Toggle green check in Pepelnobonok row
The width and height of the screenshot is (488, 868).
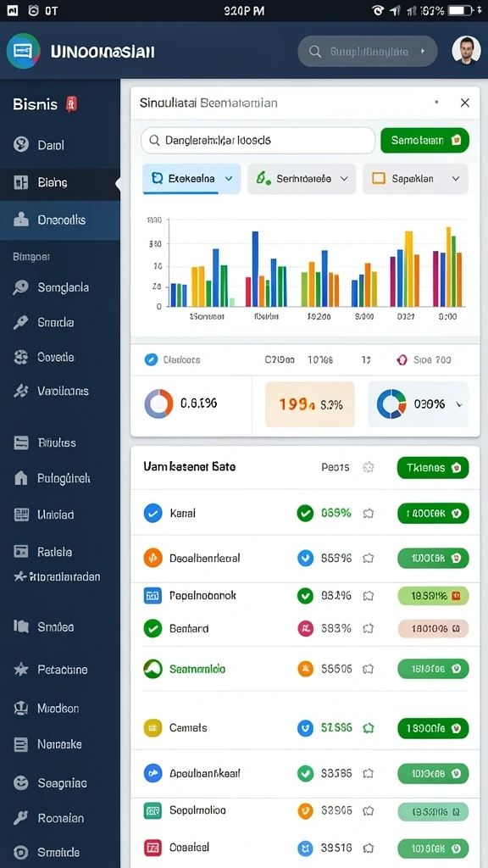tap(305, 596)
